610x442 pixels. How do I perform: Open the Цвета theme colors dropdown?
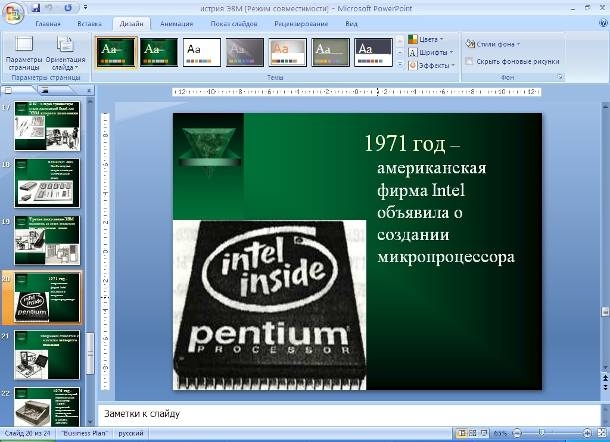pyautogui.click(x=426, y=39)
